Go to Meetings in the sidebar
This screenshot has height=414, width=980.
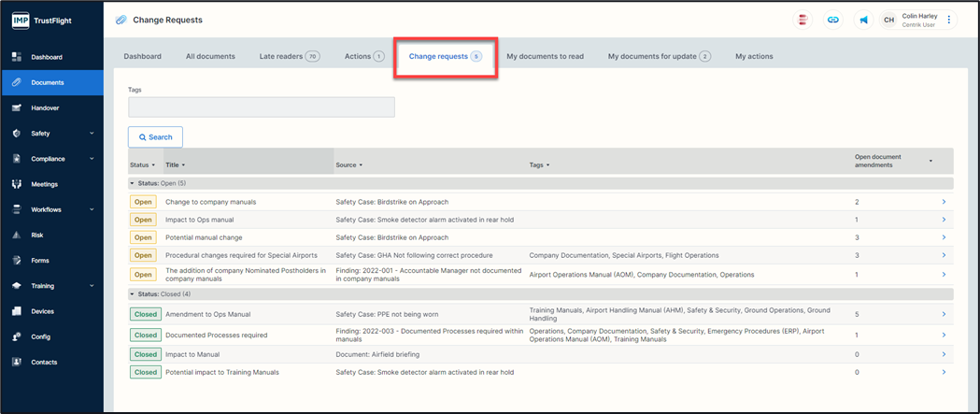pos(44,184)
